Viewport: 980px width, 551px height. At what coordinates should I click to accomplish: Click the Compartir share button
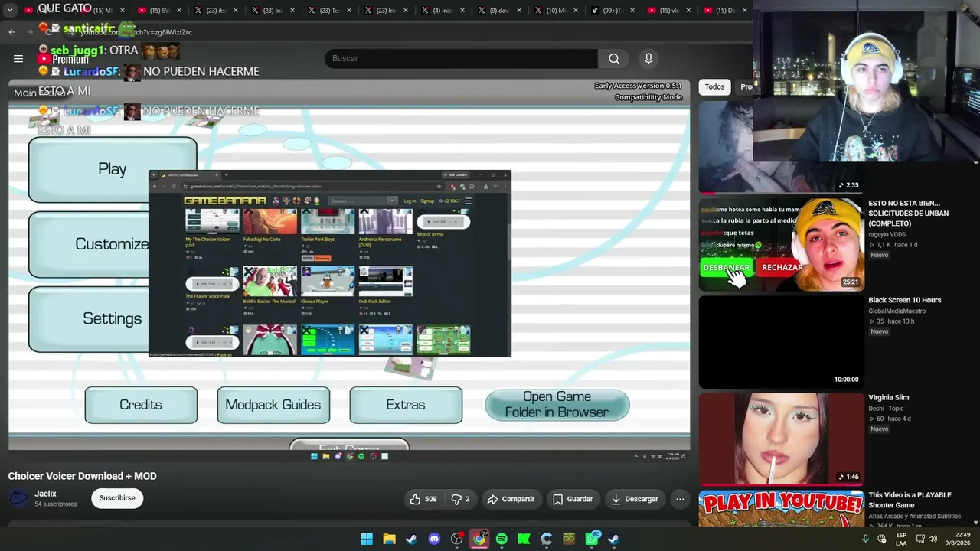coord(511,499)
